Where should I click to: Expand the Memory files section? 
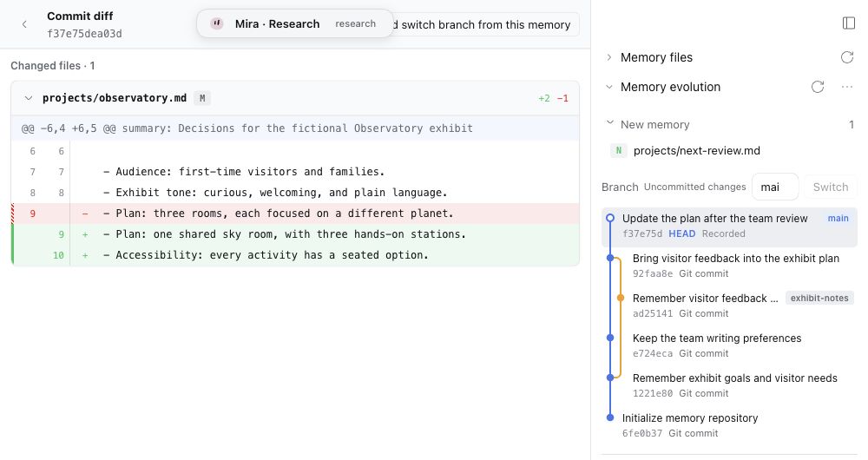[x=609, y=57]
